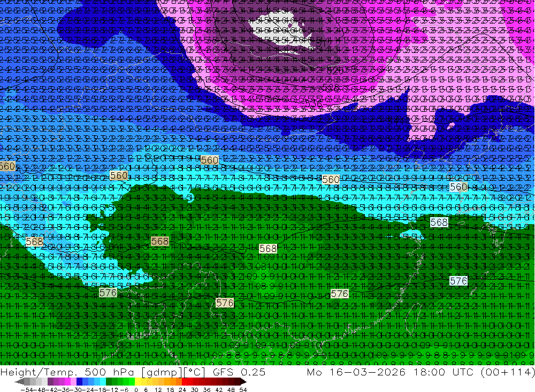Select the bright red legend swatch
This screenshot has height=392, width=535.
(185, 382)
